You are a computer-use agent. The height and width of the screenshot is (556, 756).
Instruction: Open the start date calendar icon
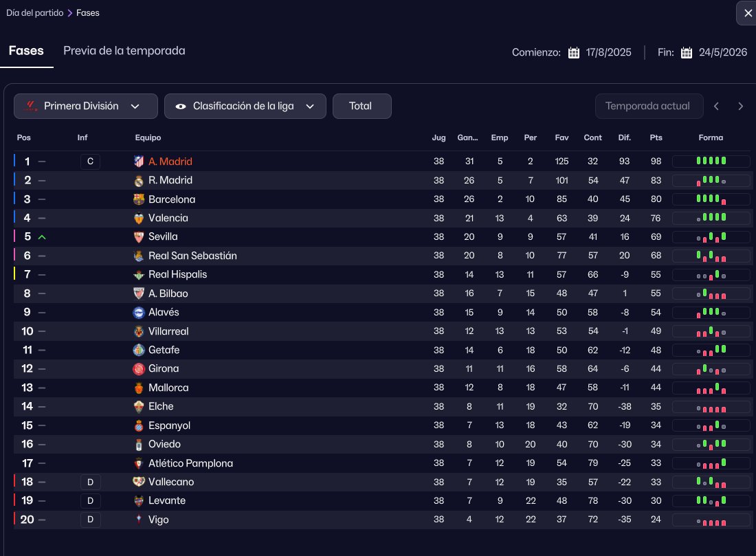(574, 53)
